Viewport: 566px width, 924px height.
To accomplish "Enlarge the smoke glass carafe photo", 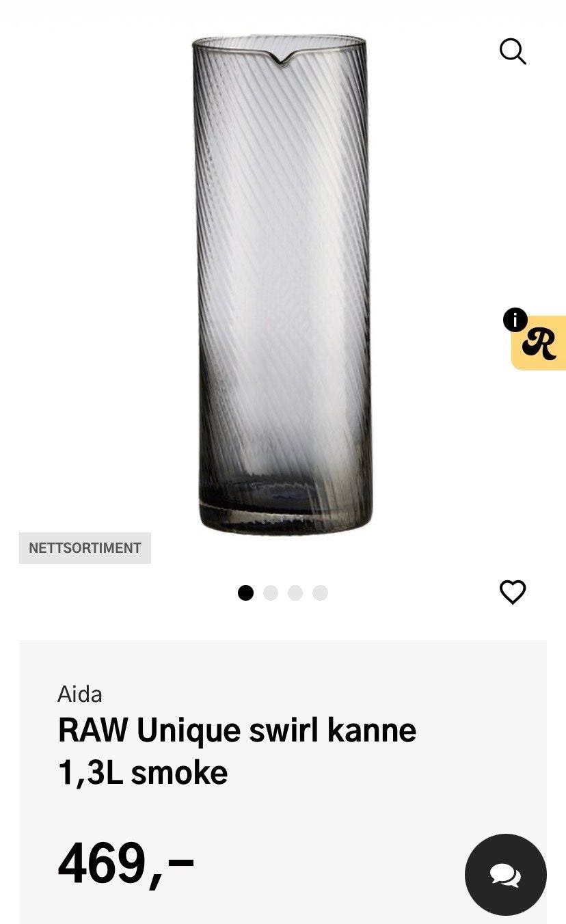I will (x=282, y=284).
